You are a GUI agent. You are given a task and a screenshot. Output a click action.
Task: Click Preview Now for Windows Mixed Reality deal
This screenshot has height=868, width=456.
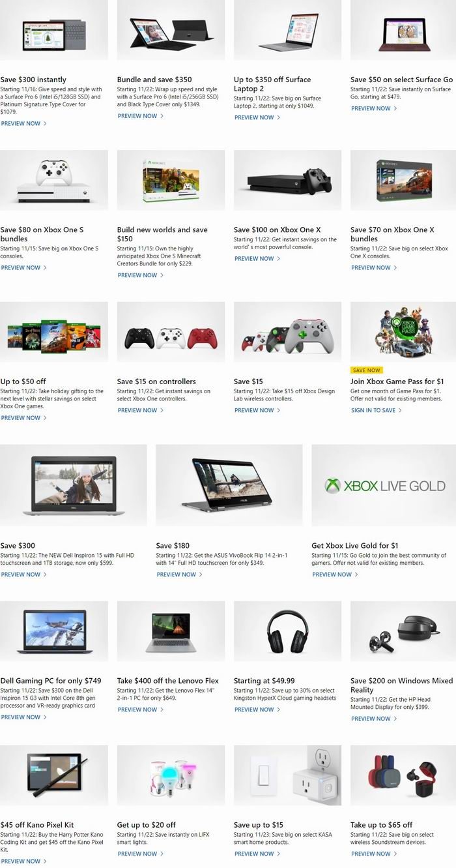pyautogui.click(x=375, y=719)
